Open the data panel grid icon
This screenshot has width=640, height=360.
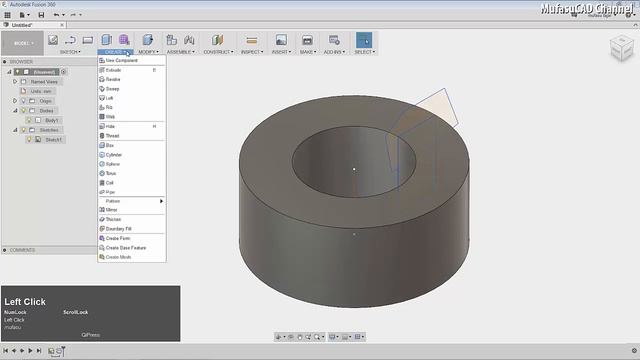pyautogui.click(x=7, y=15)
